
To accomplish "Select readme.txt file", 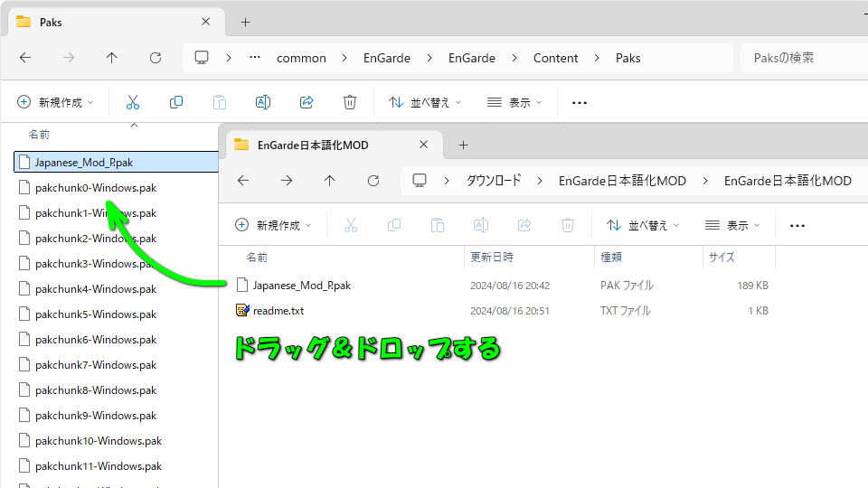I will (278, 311).
